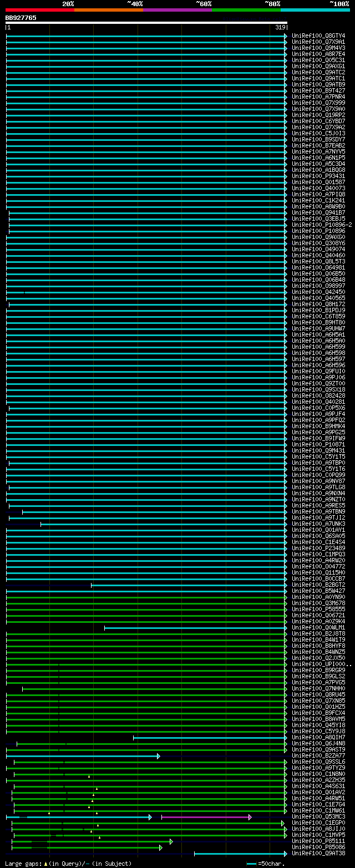
Task: Click the cyan alignment bar for UniRef100_B2ZA77
Action: [83, 756]
